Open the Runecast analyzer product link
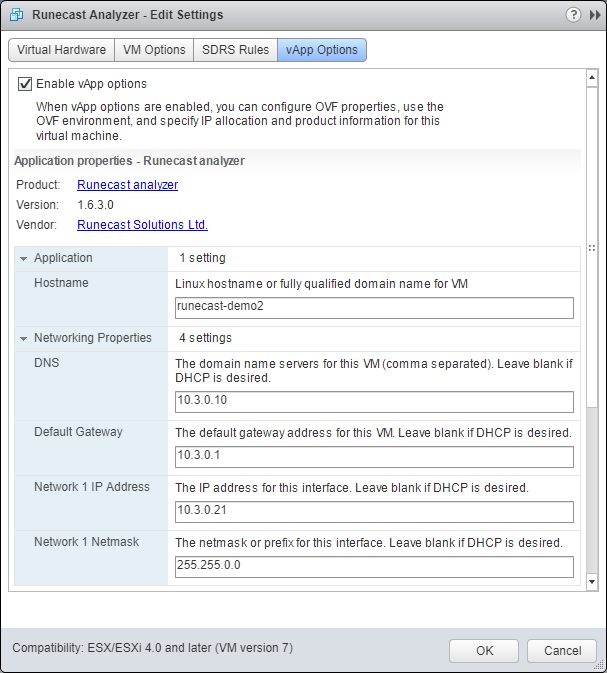 click(x=127, y=185)
